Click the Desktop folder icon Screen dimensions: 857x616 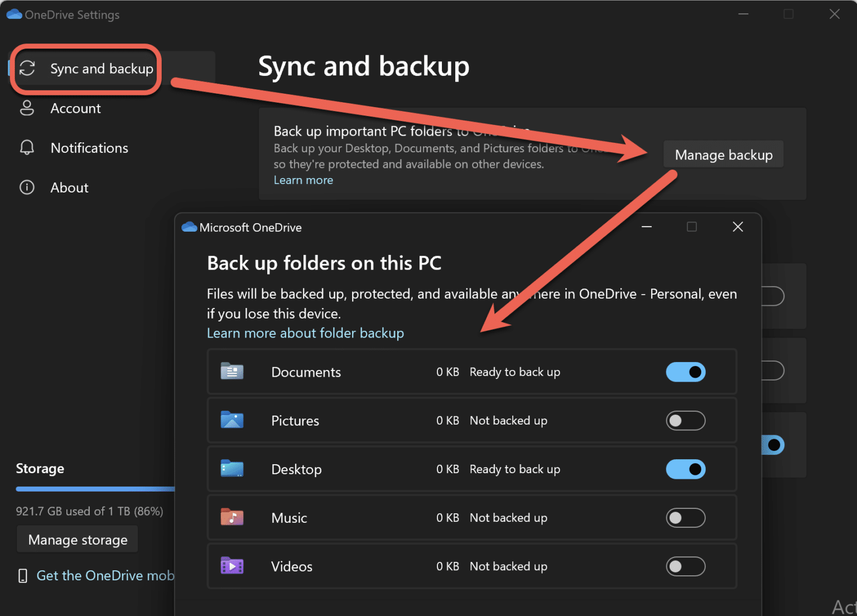(x=232, y=468)
